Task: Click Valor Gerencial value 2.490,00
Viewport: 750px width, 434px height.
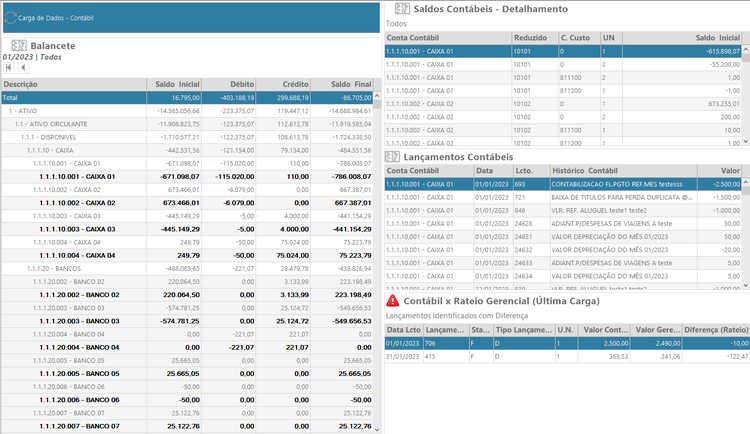Action: pyautogui.click(x=667, y=344)
